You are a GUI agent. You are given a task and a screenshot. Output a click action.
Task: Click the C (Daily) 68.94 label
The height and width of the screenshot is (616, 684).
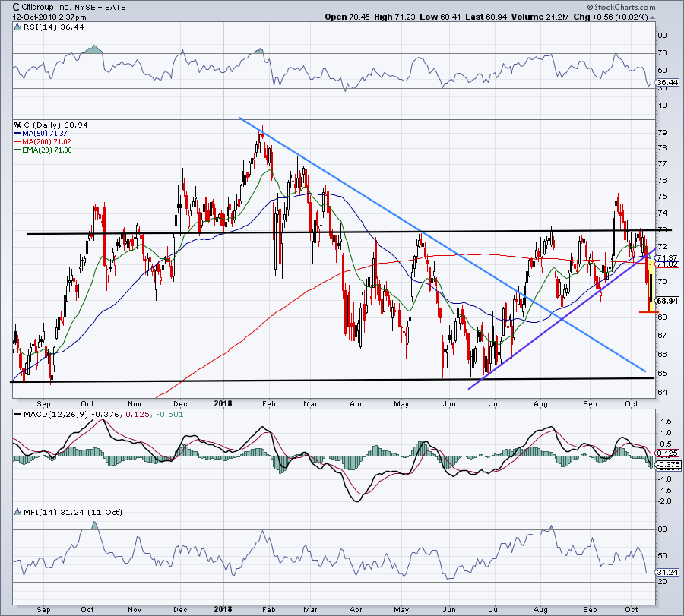(55, 125)
